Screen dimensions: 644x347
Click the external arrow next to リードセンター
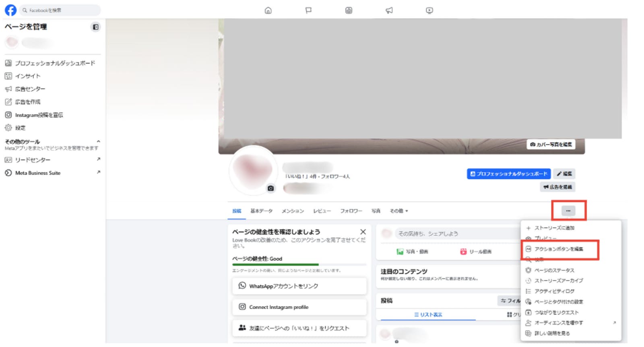click(99, 159)
